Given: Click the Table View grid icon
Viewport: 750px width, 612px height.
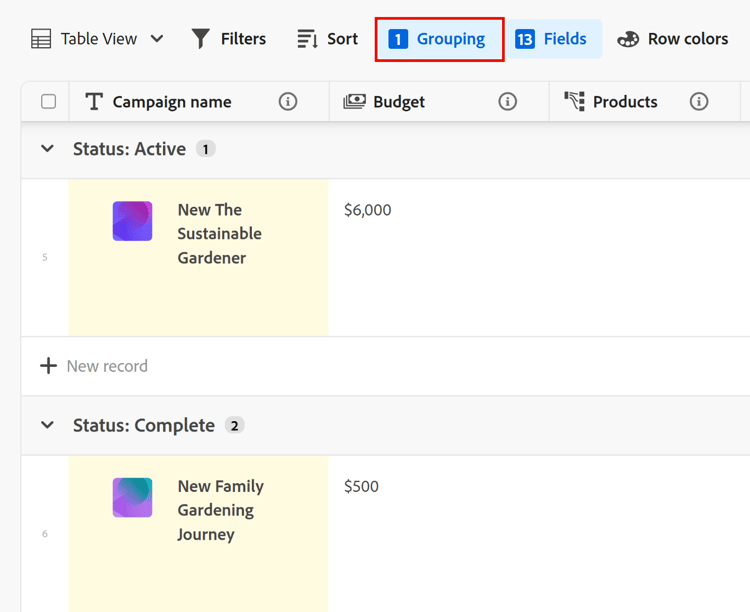Looking at the screenshot, I should pyautogui.click(x=41, y=39).
